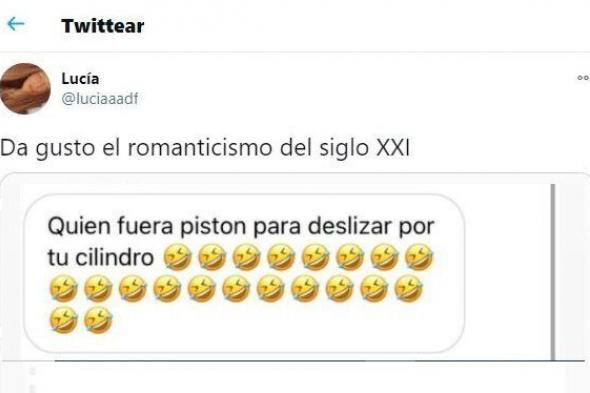Click the Twittear header title
The width and height of the screenshot is (590, 393).
click(x=103, y=26)
